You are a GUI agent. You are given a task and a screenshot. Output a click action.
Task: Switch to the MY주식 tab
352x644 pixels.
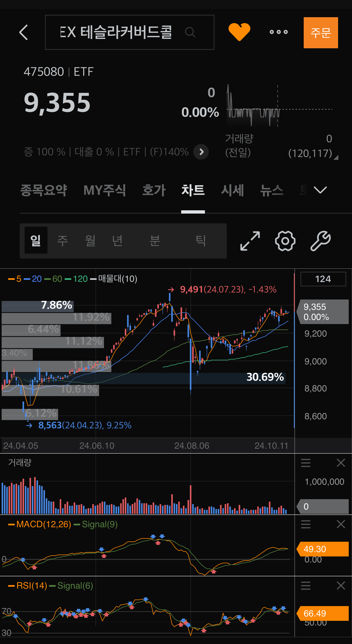[x=105, y=190]
